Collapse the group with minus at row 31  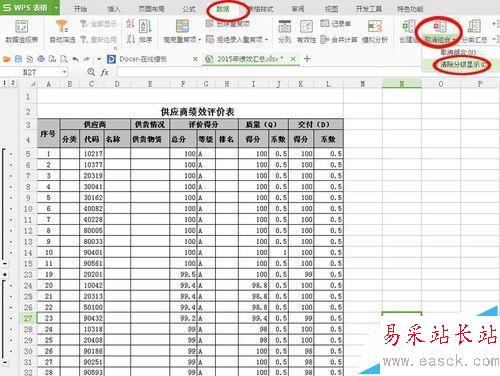point(5,362)
